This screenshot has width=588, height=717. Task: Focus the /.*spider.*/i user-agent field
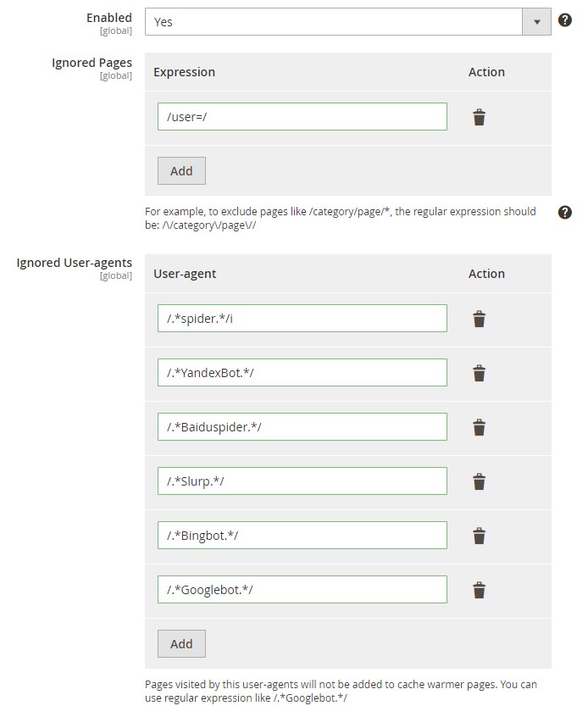coord(302,319)
